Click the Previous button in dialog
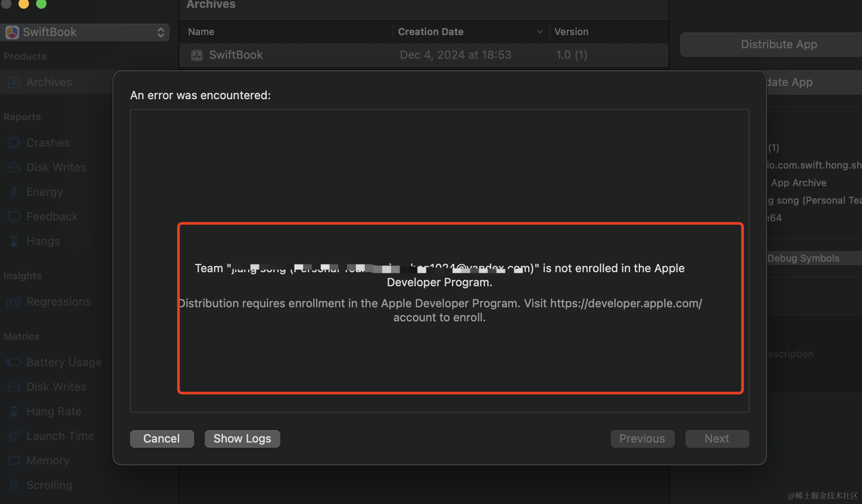This screenshot has height=504, width=862. tap(642, 439)
